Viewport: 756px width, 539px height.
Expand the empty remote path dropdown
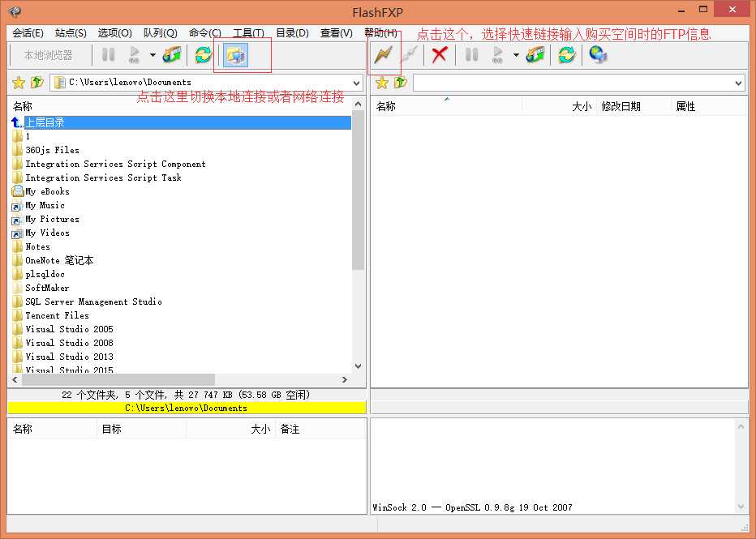tap(739, 83)
